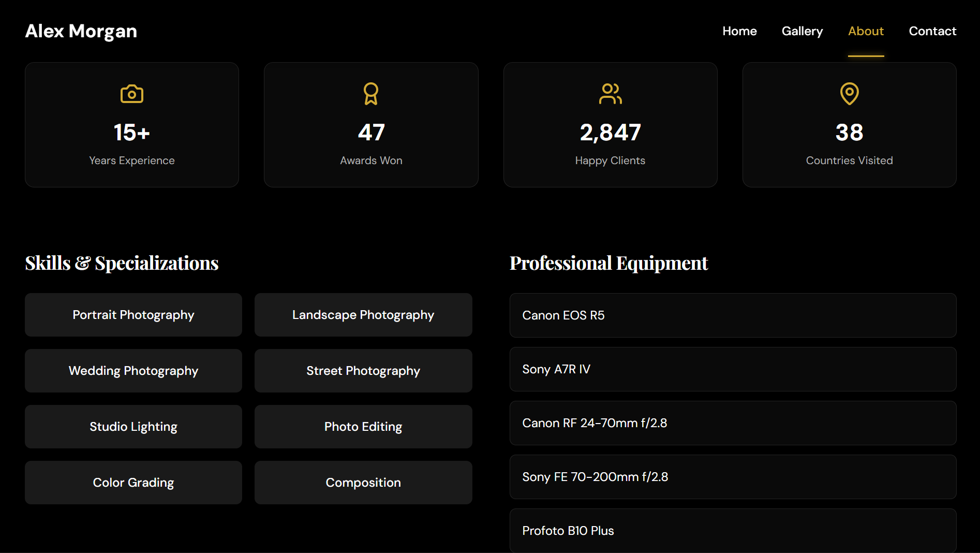
Task: Select the Portrait Photography skill
Action: point(133,315)
